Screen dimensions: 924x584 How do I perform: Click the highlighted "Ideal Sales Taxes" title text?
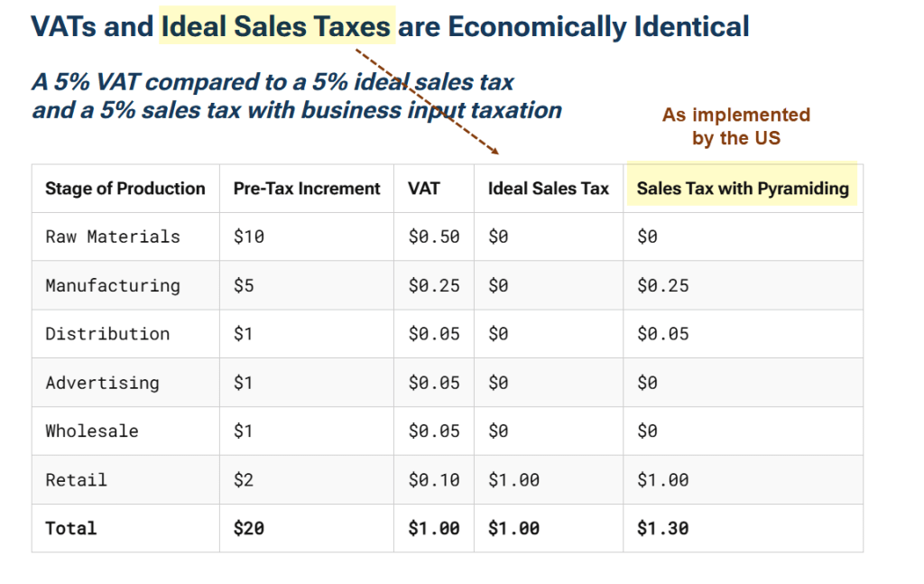coord(277,26)
